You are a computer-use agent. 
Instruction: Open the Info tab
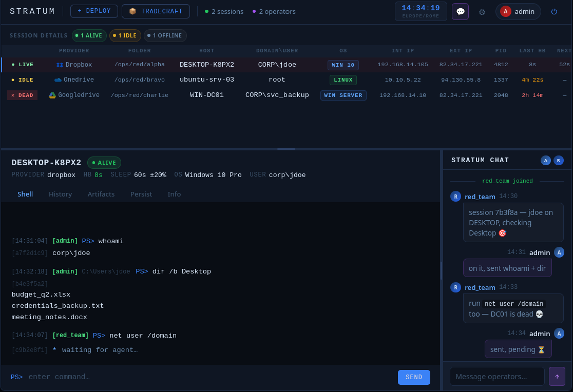(x=174, y=194)
